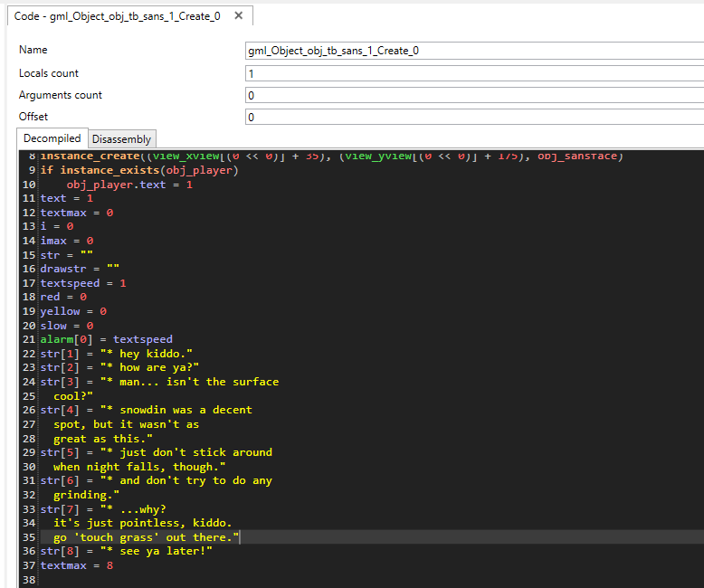Switch to the Disassembly tab
The width and height of the screenshot is (704, 588).
pyautogui.click(x=121, y=139)
